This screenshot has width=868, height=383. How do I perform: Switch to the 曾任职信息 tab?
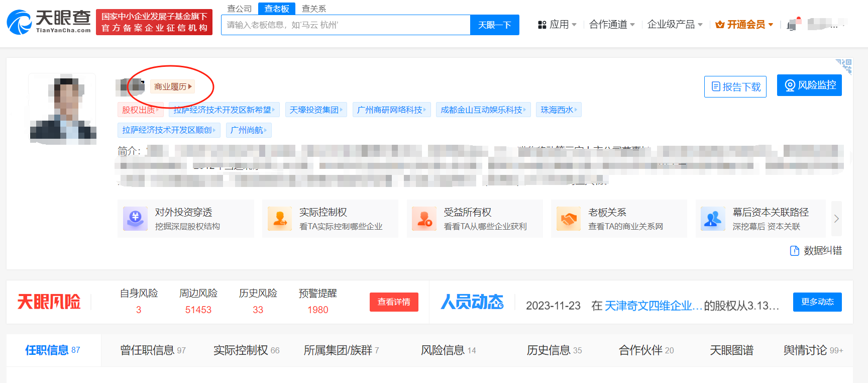(153, 350)
